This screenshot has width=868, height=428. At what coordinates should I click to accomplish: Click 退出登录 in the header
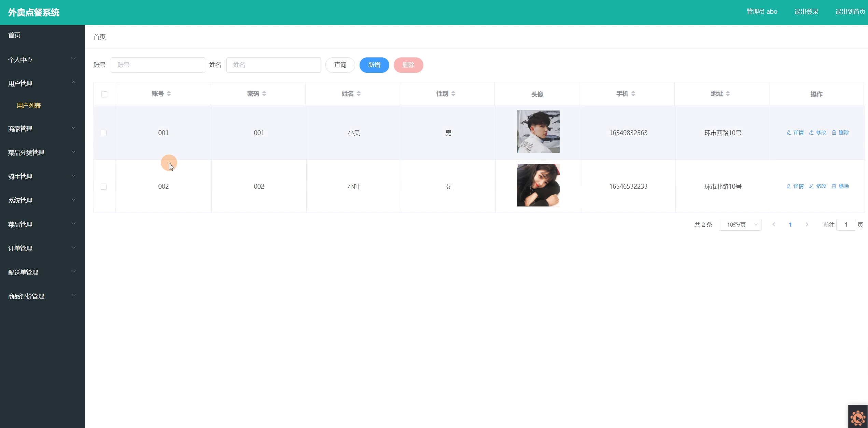[806, 12]
